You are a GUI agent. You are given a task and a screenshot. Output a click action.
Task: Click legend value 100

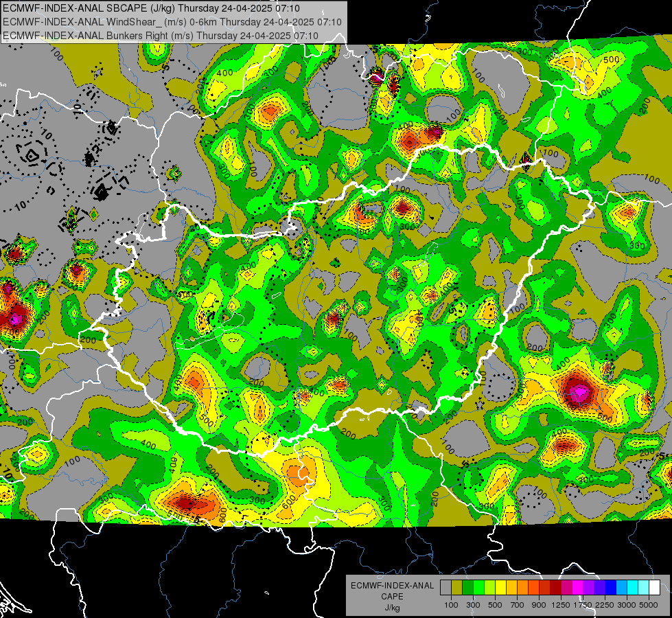(x=451, y=605)
